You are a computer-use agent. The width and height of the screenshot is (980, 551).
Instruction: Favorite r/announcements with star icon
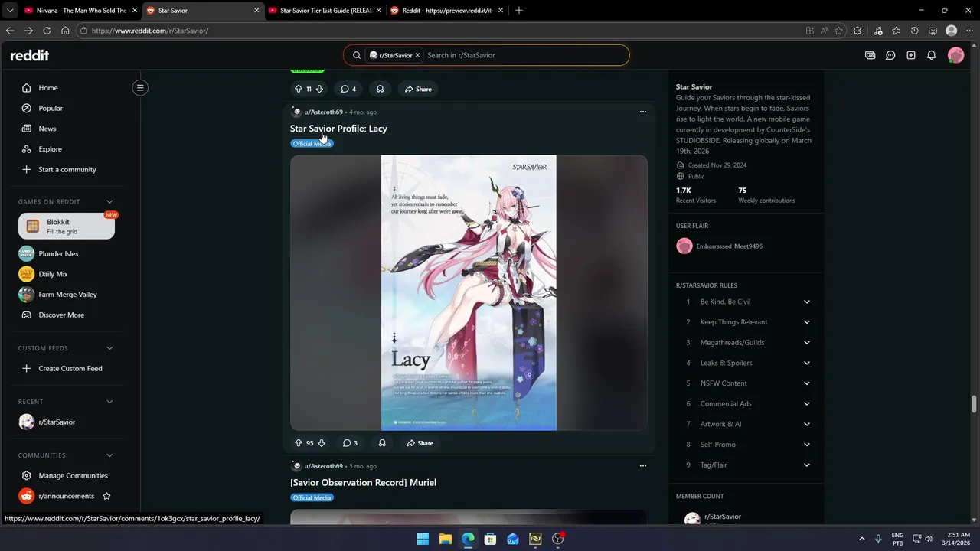pos(106,496)
